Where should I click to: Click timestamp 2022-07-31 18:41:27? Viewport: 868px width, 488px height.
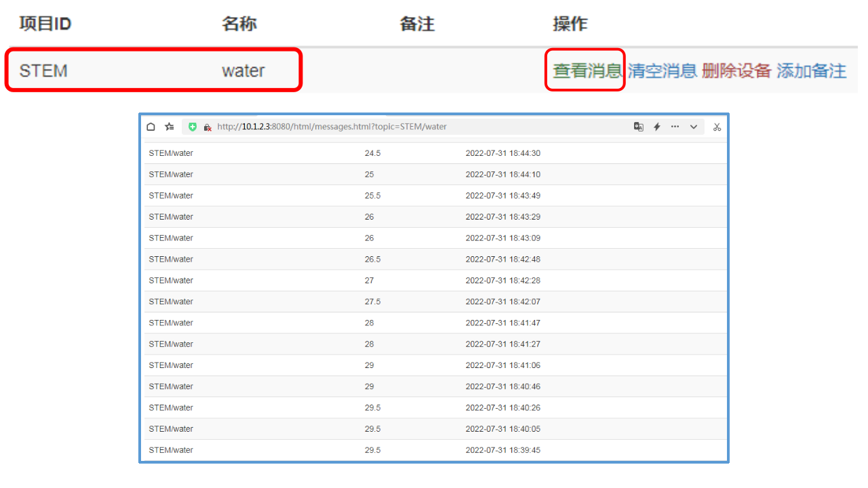[x=502, y=344]
